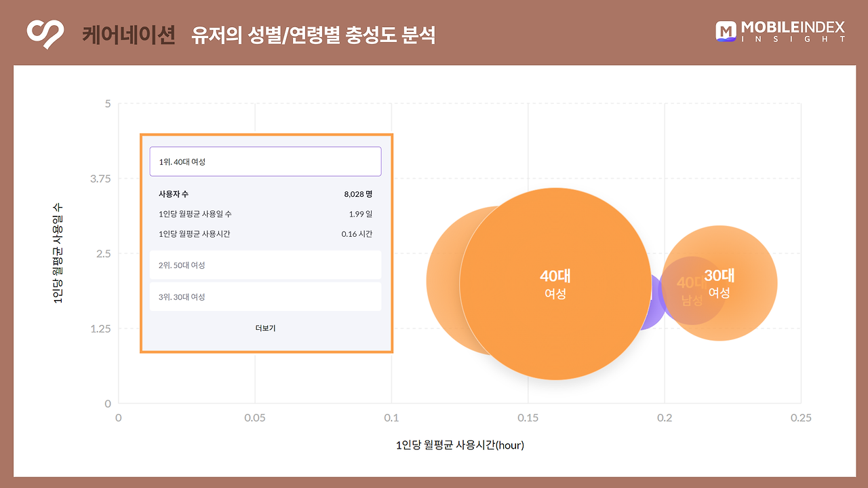Viewport: 868px width, 488px height.
Task: Click the x-axis tick 0.15
Action: tap(528, 418)
